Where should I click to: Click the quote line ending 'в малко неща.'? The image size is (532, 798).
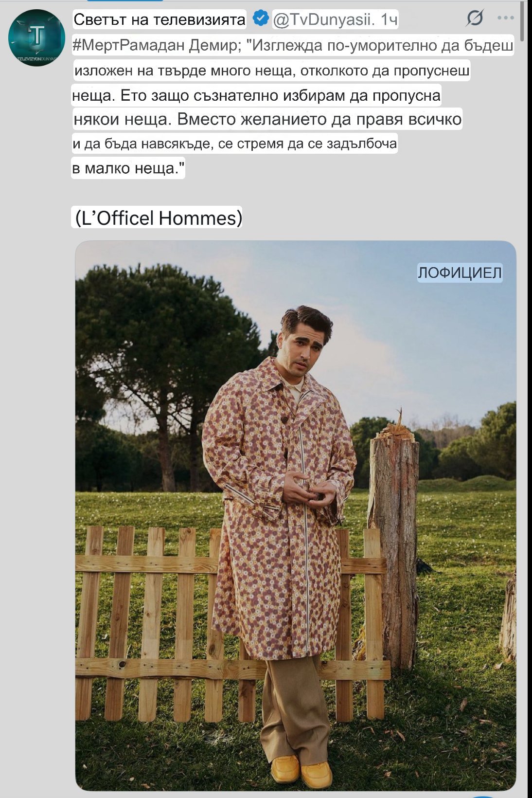coord(128,168)
